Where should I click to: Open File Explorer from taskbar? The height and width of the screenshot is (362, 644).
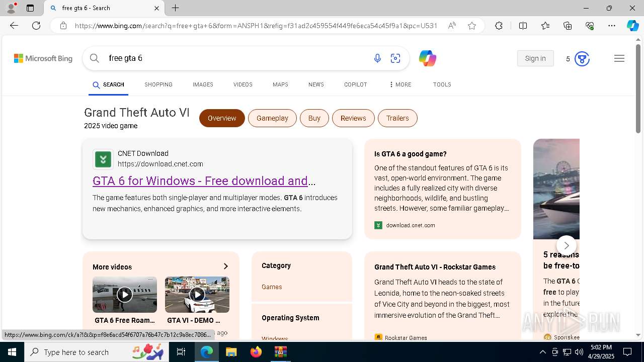(231, 352)
